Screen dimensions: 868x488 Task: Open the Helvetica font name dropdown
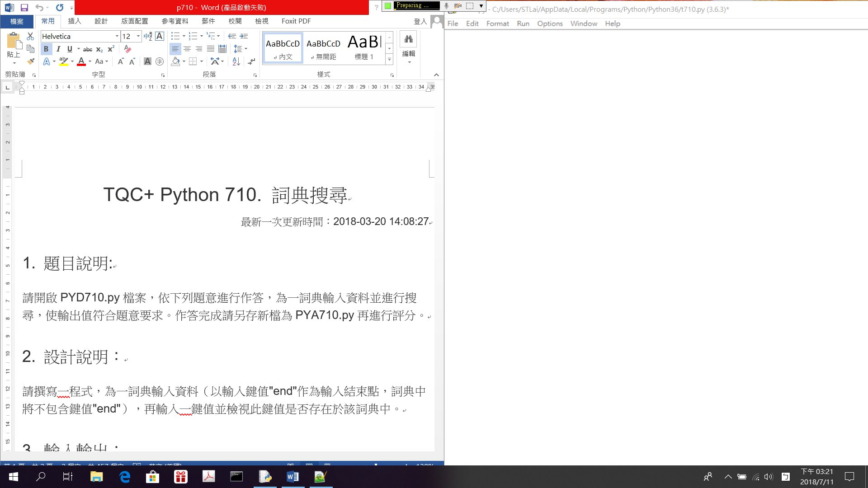tap(117, 36)
